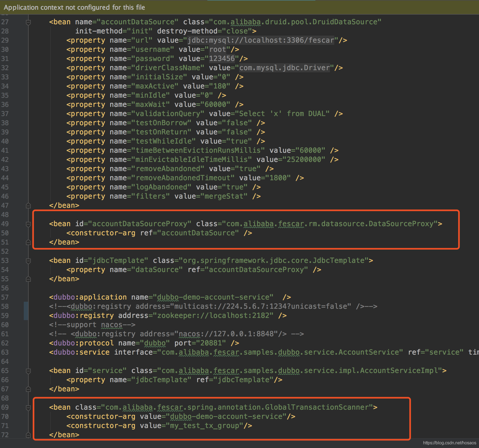
Task: Click the zookeeper://localhost:2182 registry address
Action: pos(213,315)
